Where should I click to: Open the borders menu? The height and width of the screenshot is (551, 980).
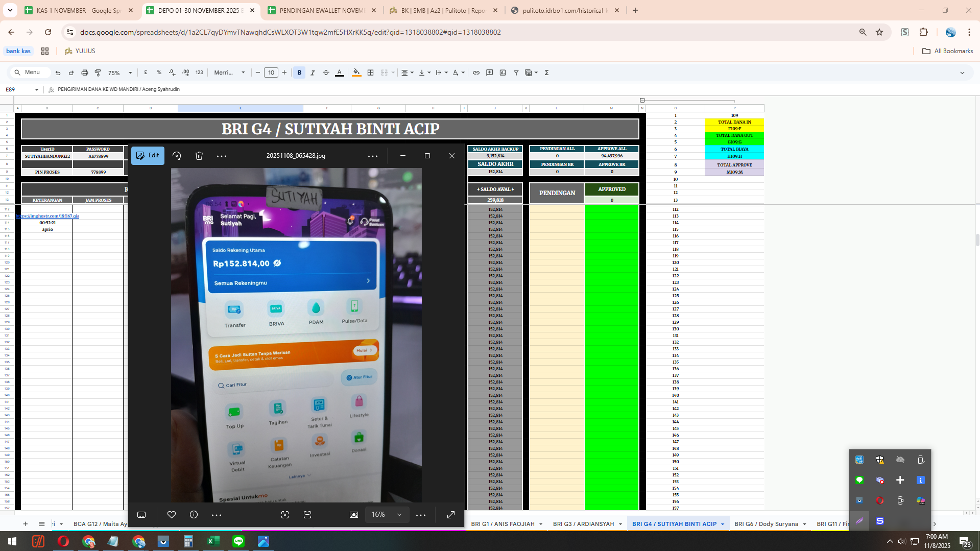click(371, 73)
